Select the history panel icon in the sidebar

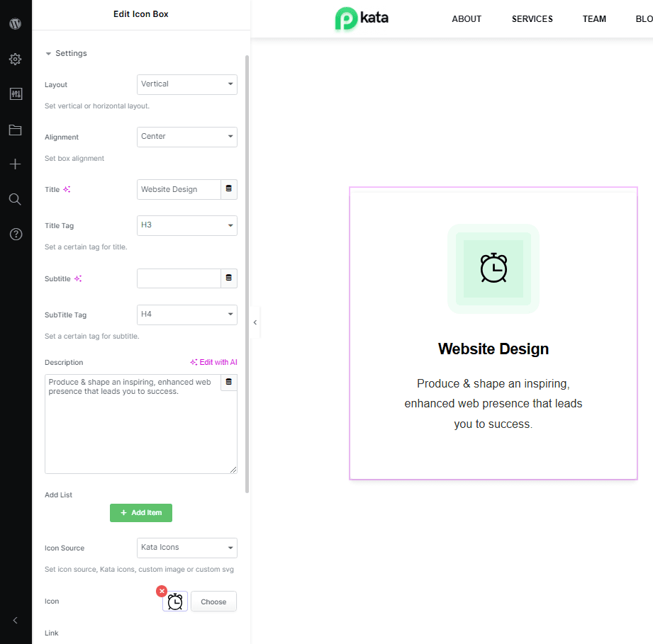(x=15, y=94)
